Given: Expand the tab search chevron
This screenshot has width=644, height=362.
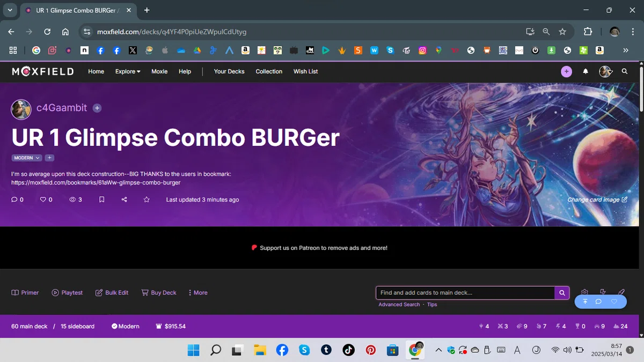Looking at the screenshot, I should (10, 10).
